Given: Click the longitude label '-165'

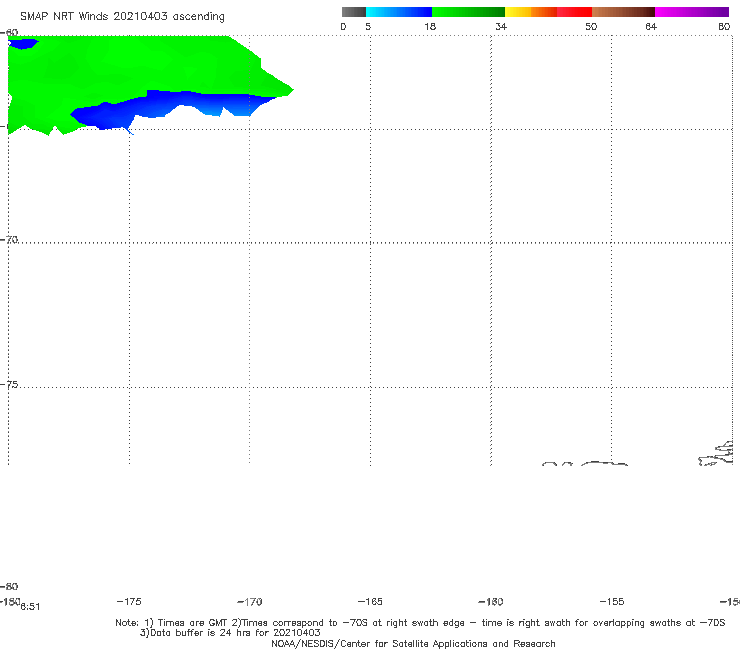Looking at the screenshot, I should (x=370, y=601).
